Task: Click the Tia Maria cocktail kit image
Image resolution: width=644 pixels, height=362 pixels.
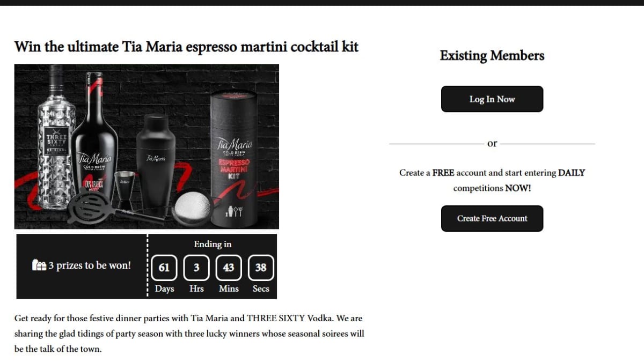Action: point(147,146)
